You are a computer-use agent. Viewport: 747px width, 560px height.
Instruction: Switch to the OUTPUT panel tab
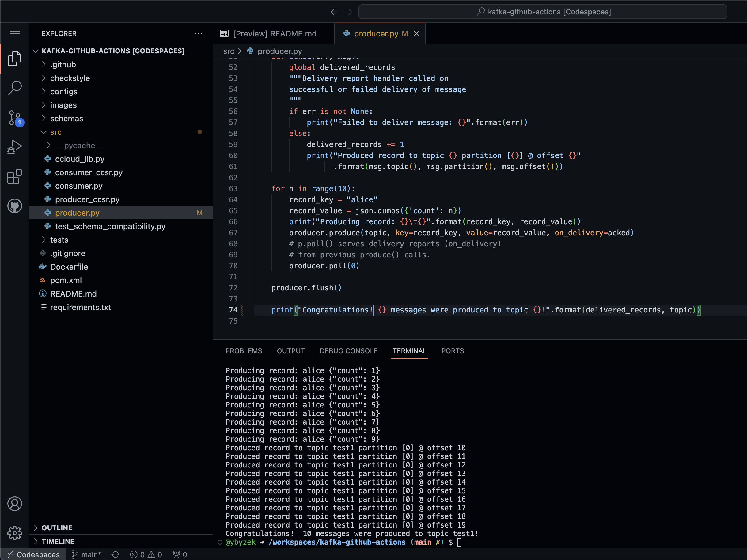tap(291, 351)
